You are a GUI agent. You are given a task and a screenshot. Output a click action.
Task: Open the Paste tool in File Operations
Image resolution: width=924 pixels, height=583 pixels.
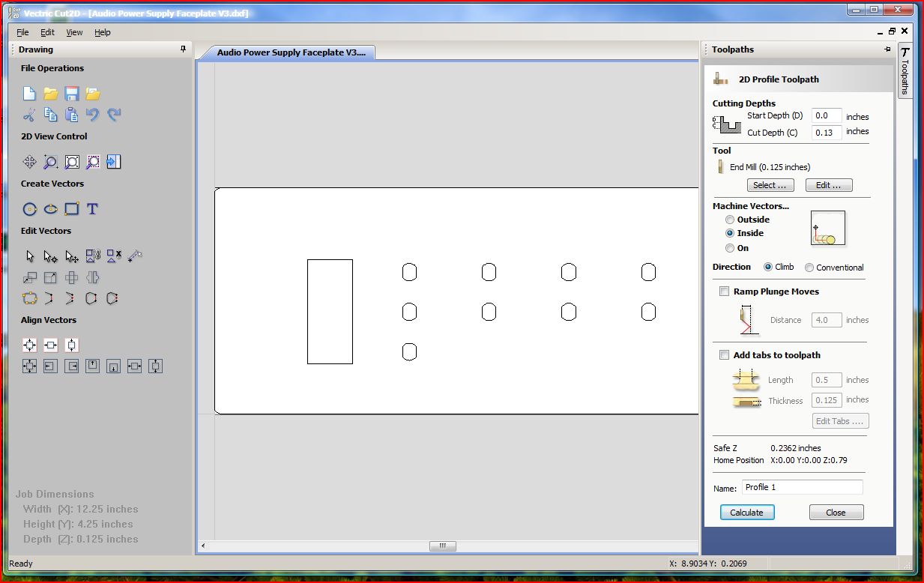pos(71,114)
